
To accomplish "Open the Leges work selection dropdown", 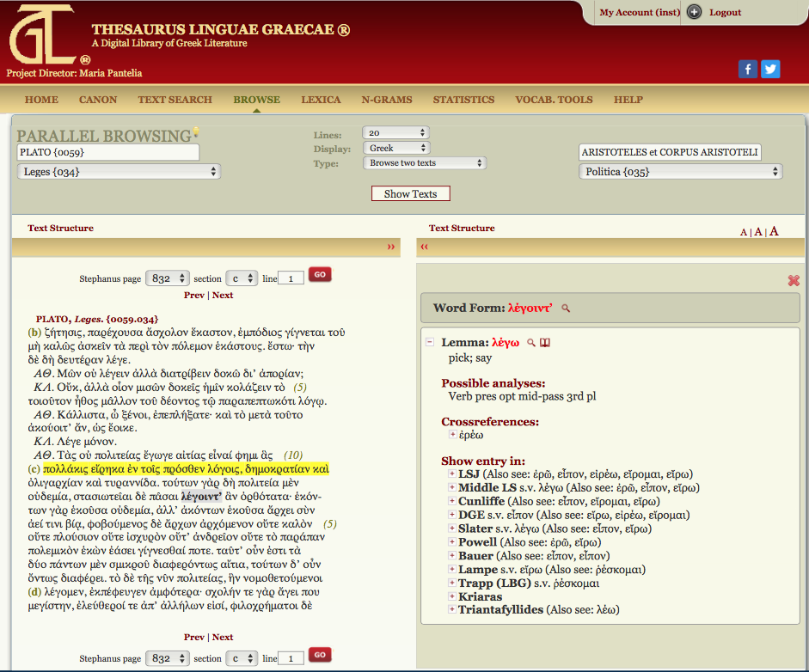I will pos(119,172).
